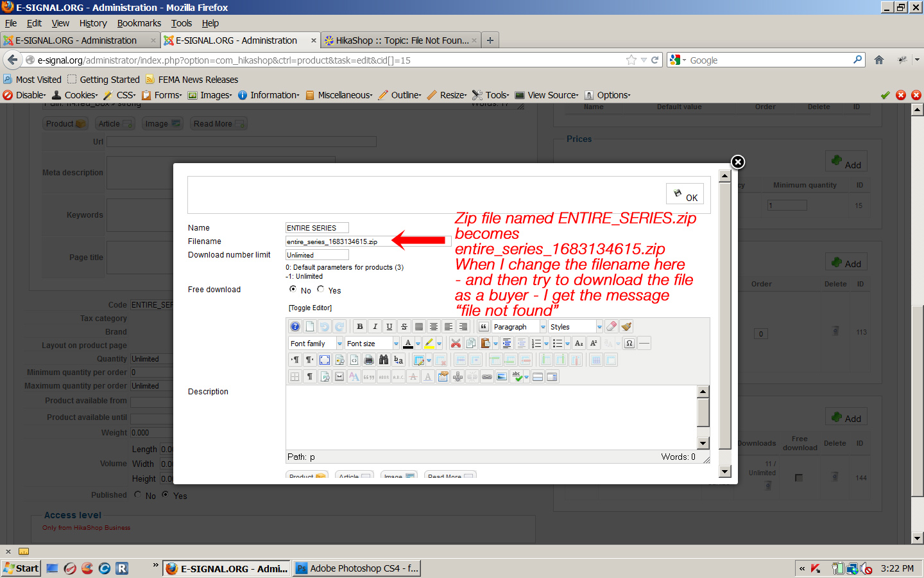Toggle fullscreen editor mode icon

tap(325, 360)
